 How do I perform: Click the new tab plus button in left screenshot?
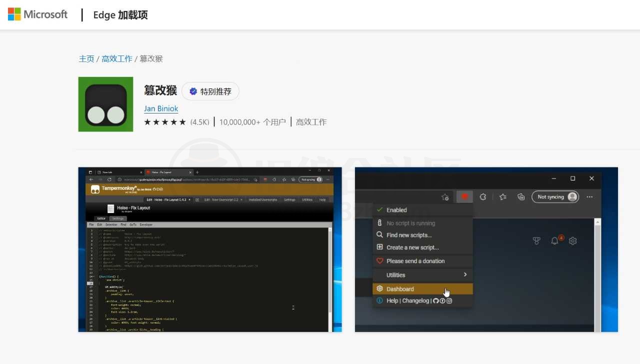197,172
